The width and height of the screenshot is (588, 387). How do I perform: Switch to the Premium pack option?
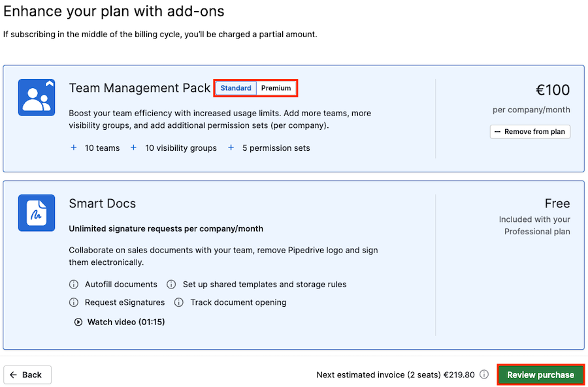(276, 88)
